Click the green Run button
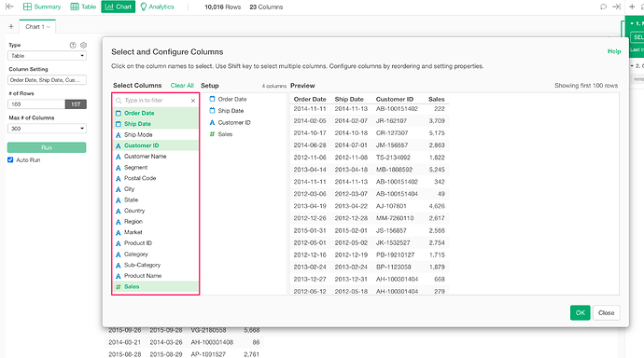 click(x=47, y=147)
